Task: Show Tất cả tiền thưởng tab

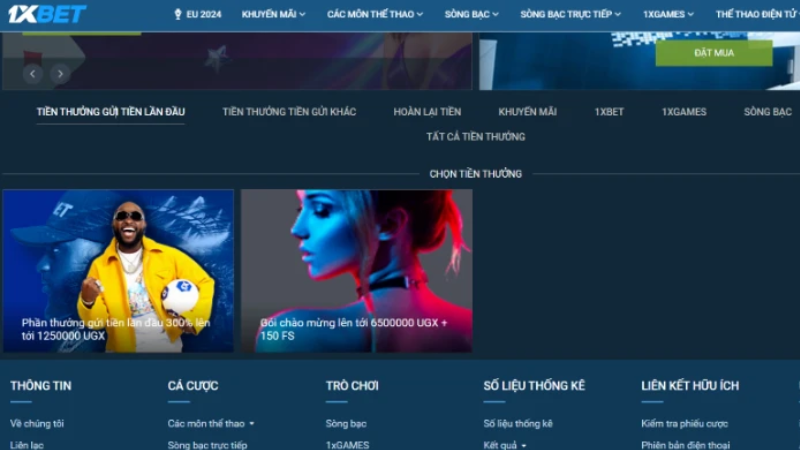Action: (x=476, y=137)
